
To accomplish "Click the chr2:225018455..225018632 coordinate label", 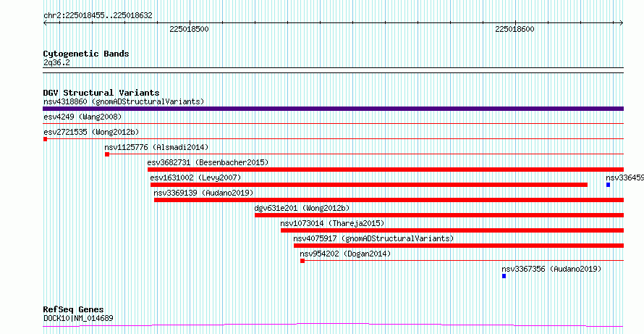I will pyautogui.click(x=98, y=16).
